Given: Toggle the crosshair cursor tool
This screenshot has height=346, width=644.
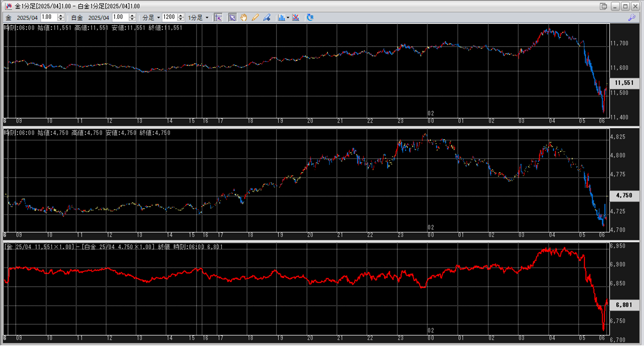Looking at the screenshot, I should [218, 18].
